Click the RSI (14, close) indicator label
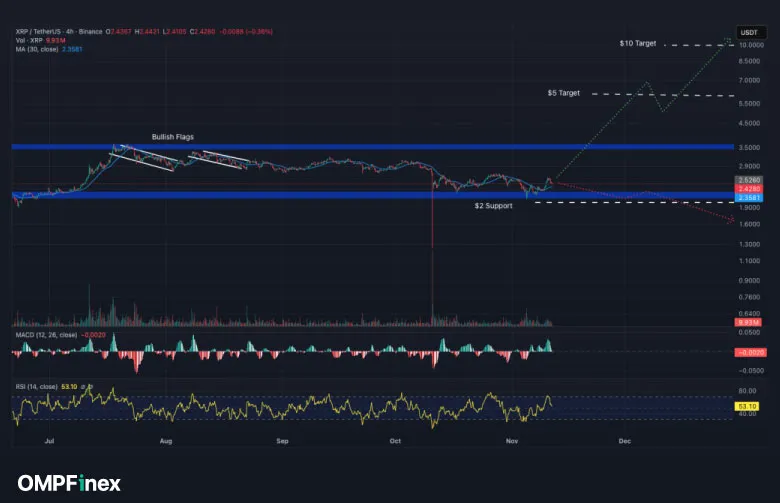This screenshot has width=780, height=503. tap(40, 384)
